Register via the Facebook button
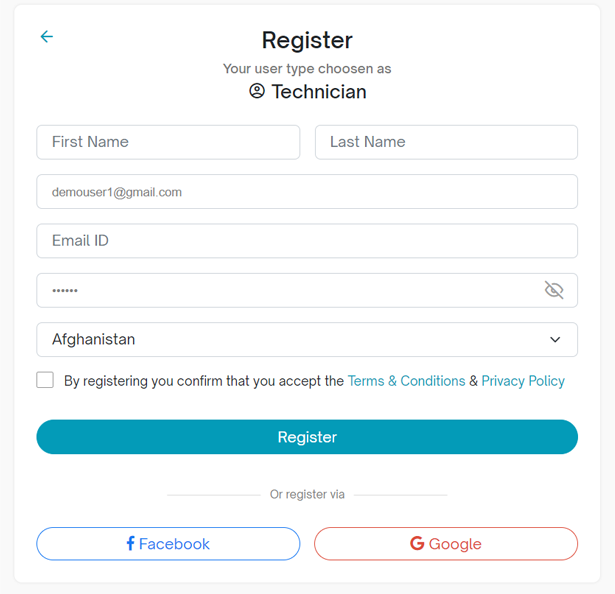The image size is (615, 594). click(x=168, y=544)
